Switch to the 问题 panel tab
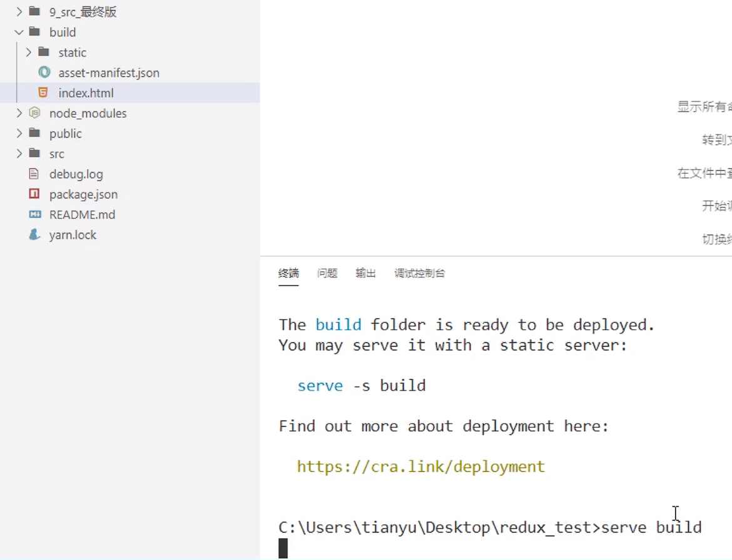 click(x=327, y=273)
